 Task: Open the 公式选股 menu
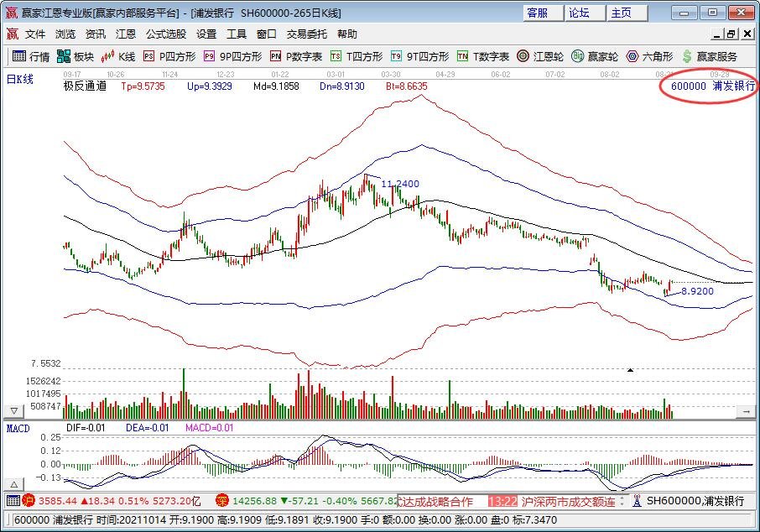pyautogui.click(x=166, y=34)
